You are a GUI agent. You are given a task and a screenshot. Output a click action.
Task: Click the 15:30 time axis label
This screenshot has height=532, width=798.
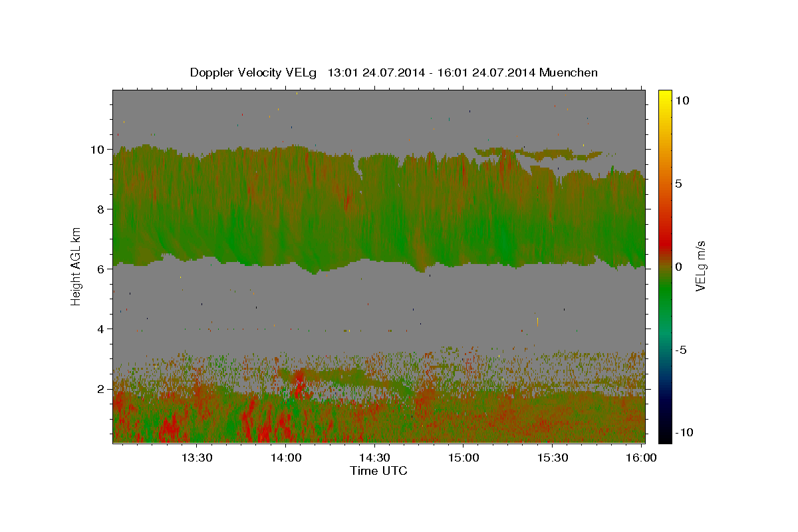click(x=553, y=458)
